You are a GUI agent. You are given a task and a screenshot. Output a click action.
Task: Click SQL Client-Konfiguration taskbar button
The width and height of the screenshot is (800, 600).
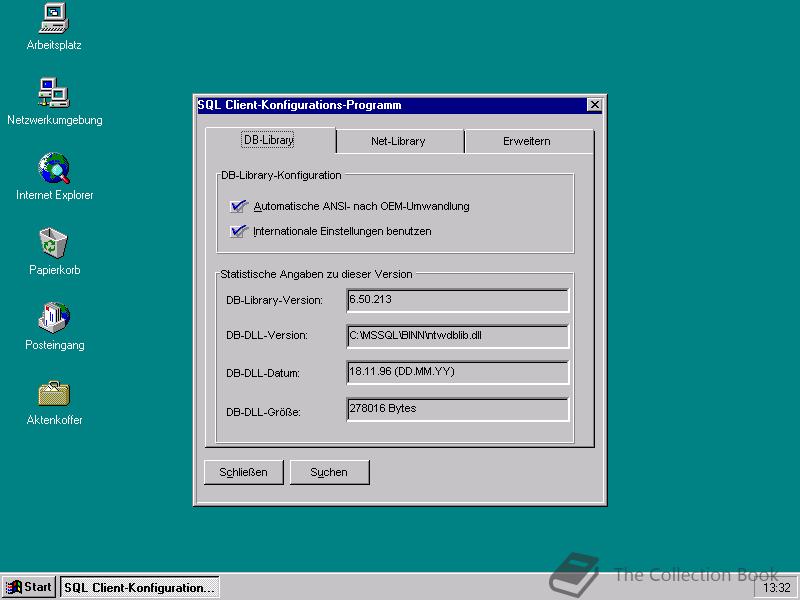(x=140, y=587)
